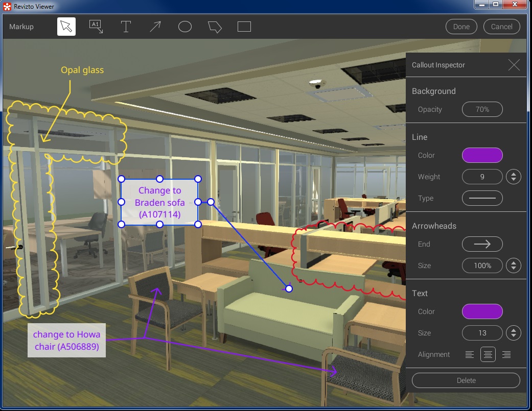Select the Text markup tool
The image size is (532, 411).
(x=126, y=27)
